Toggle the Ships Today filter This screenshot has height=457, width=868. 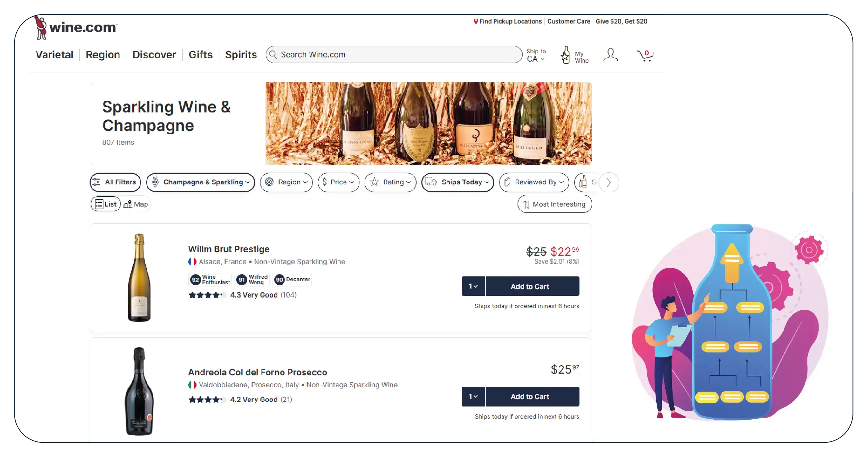click(457, 182)
